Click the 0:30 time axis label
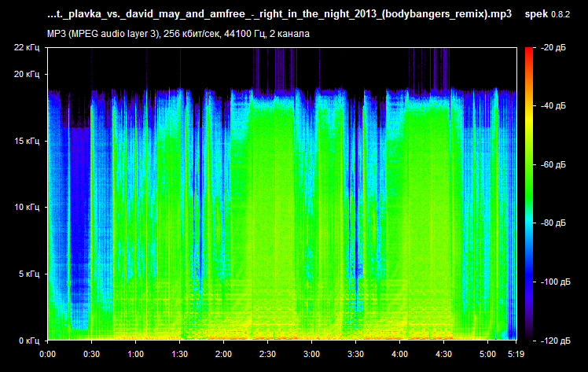588x372 pixels. (x=91, y=354)
